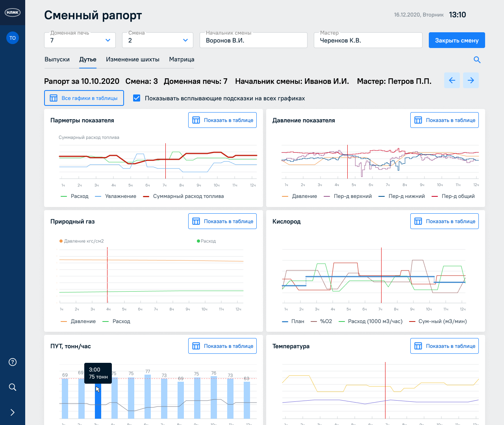Show Кислород chart in table
The height and width of the screenshot is (425, 504).
(445, 221)
